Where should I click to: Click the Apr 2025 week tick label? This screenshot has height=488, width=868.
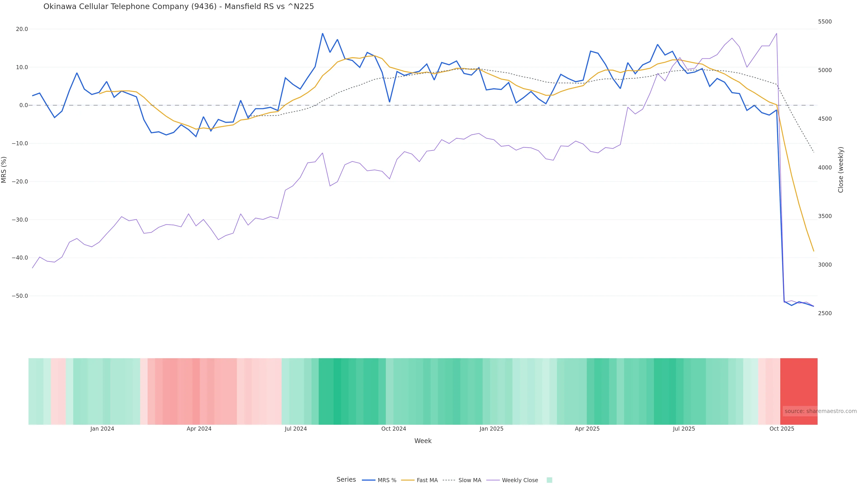587,429
